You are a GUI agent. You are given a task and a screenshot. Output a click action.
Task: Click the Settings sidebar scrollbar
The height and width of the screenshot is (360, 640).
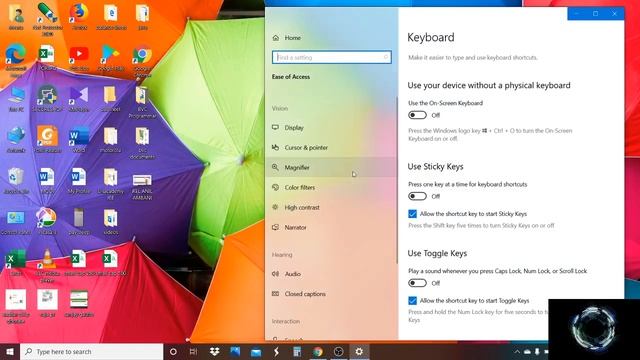click(x=397, y=180)
